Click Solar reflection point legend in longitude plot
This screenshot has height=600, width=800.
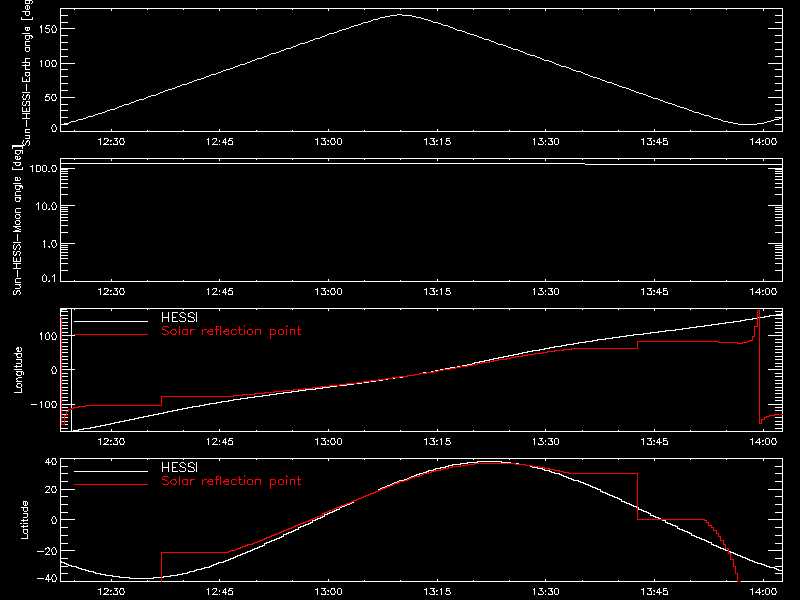(231, 331)
